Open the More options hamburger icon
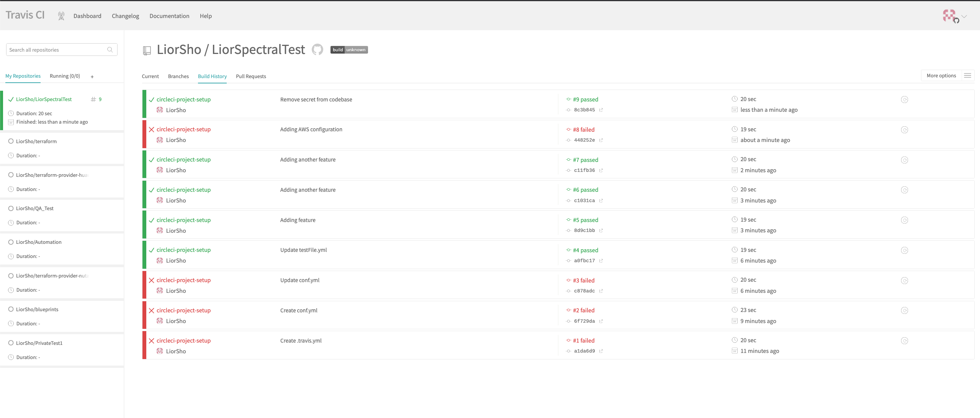 coord(967,76)
